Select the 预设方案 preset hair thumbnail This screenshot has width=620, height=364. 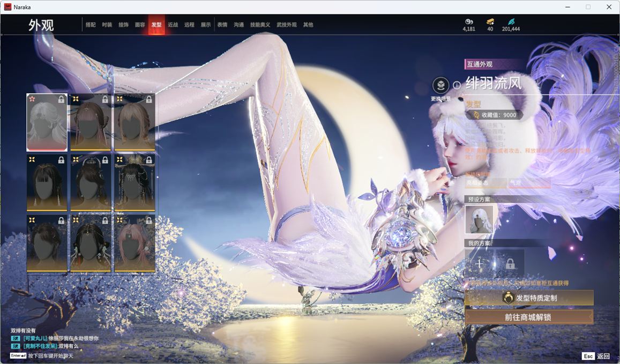[479, 220]
